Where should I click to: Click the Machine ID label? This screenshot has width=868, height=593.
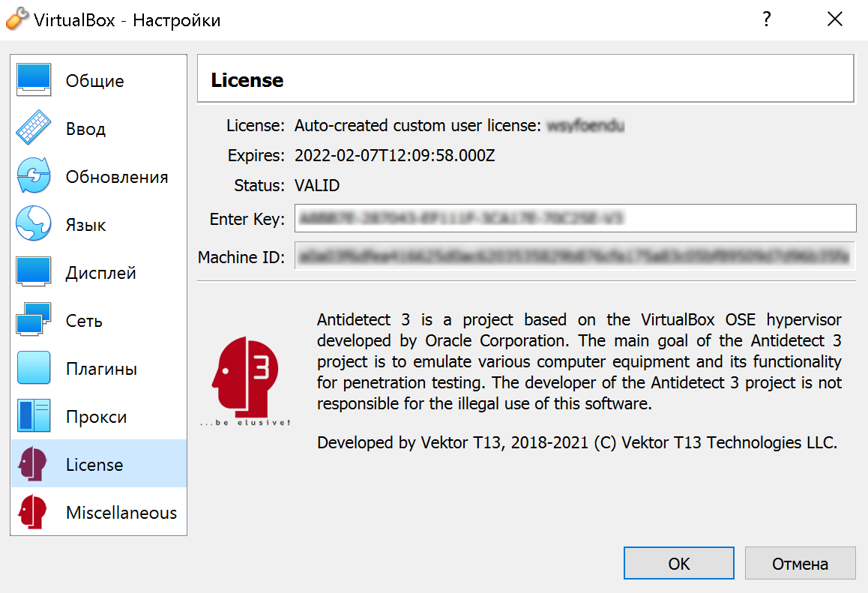241,257
